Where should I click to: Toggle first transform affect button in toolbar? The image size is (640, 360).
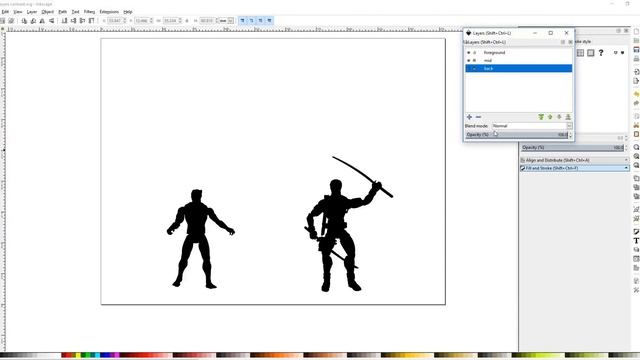click(242, 20)
